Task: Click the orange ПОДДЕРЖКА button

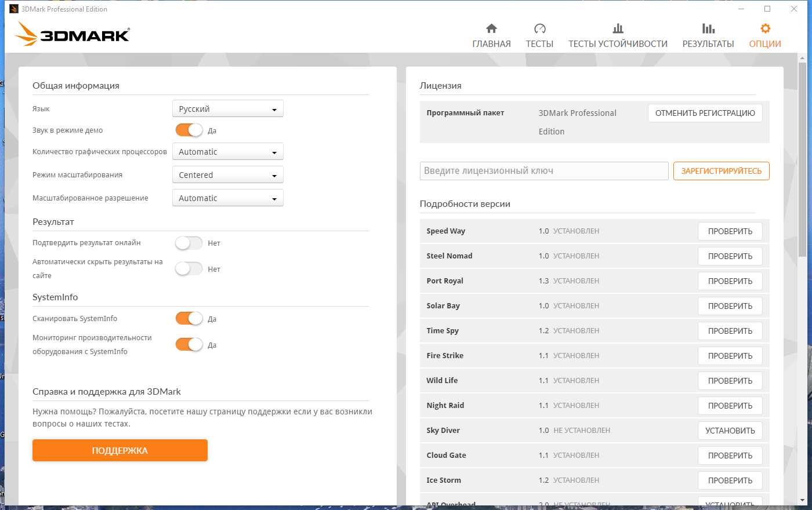Action: point(120,450)
